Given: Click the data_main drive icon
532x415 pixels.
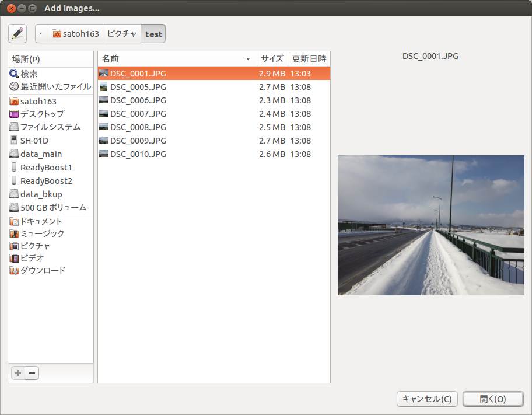Looking at the screenshot, I should pos(14,154).
